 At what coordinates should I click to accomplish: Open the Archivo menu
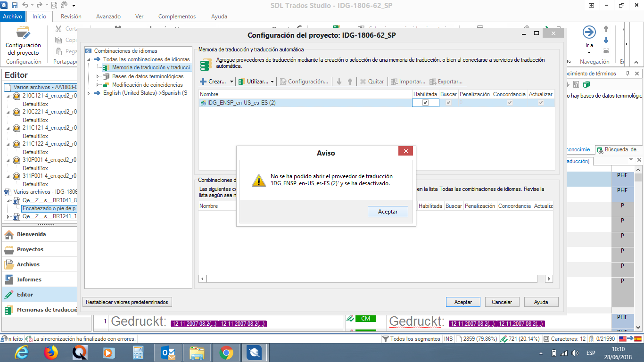pos(13,16)
